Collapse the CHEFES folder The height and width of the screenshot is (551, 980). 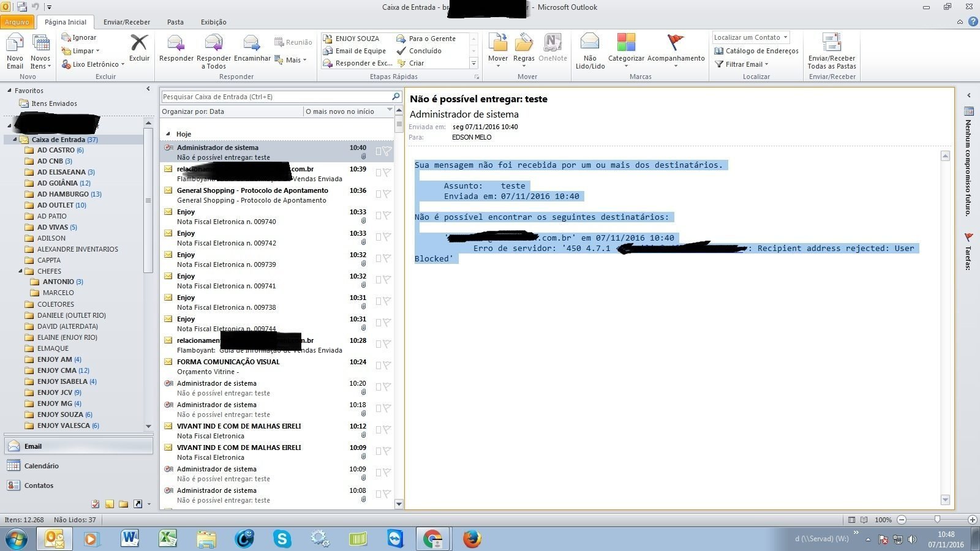20,271
